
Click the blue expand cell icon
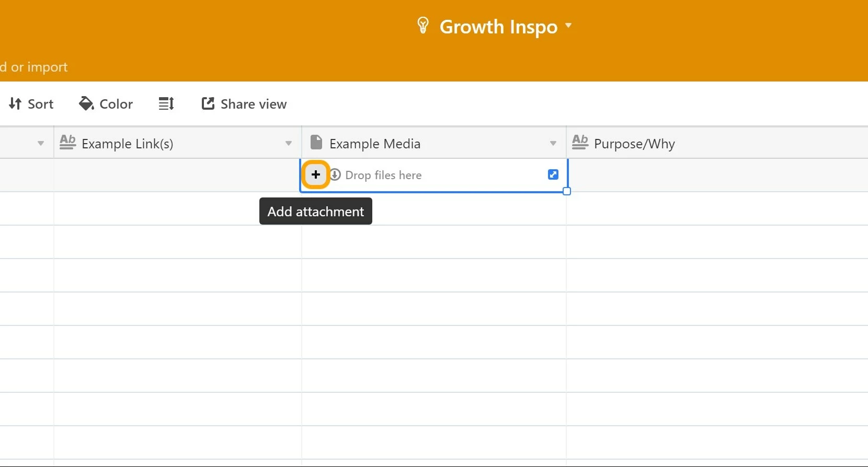click(553, 174)
